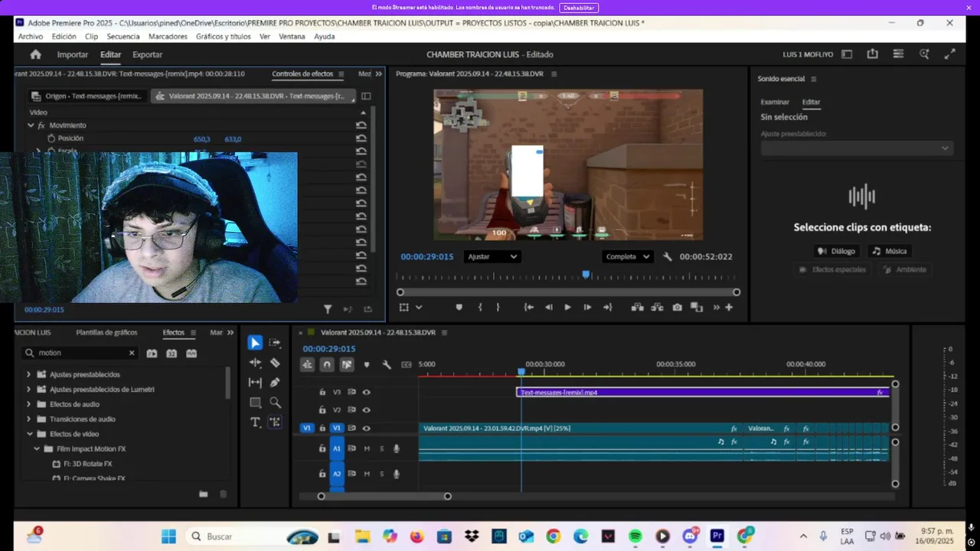Select the Slip tool
Screen dimensions: 980x551
point(255,382)
